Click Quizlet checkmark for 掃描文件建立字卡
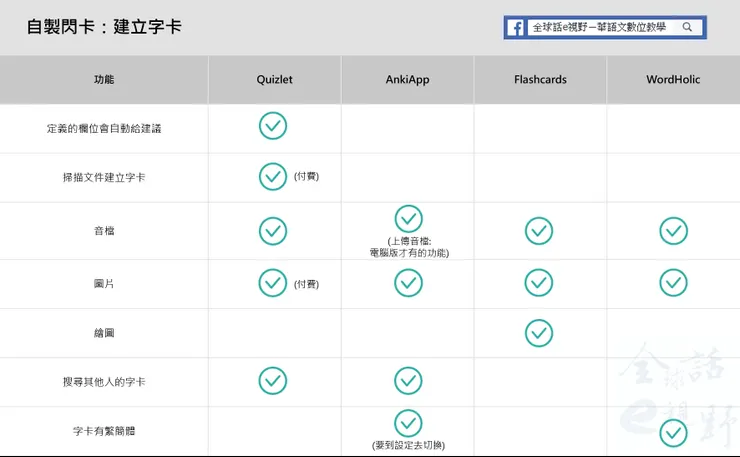 [273, 177]
